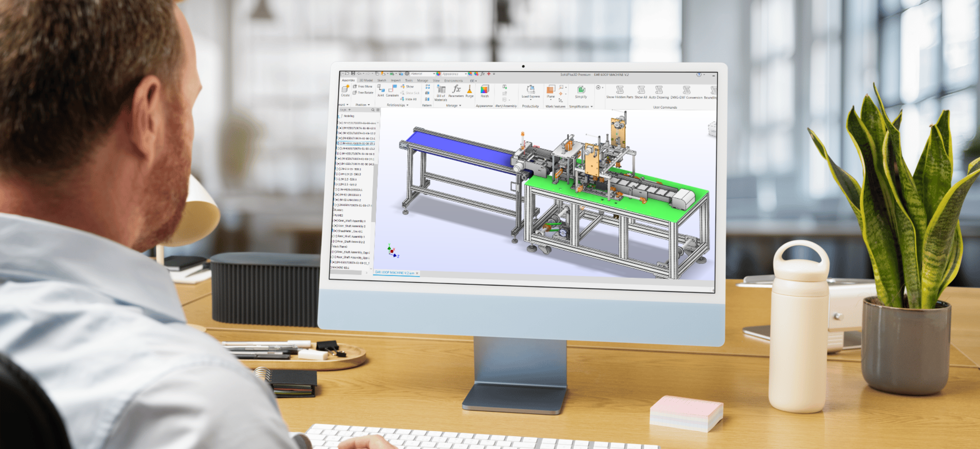
Task: Add a browser panel with plus icon
Action: (x=349, y=110)
